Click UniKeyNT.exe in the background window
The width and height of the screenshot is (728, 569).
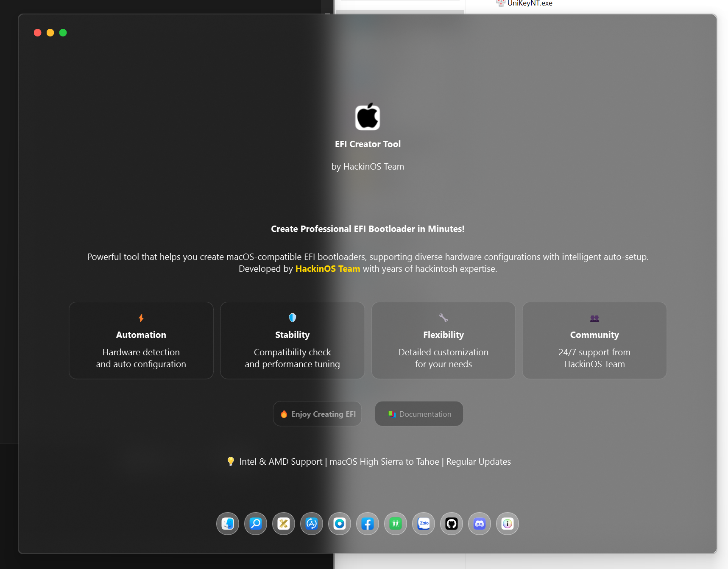[530, 3]
